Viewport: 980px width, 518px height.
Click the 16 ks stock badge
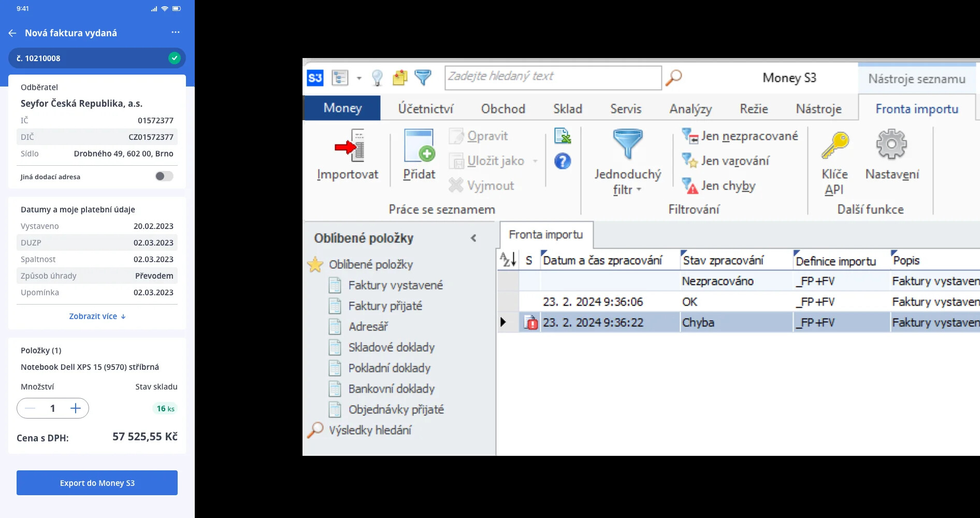[166, 408]
